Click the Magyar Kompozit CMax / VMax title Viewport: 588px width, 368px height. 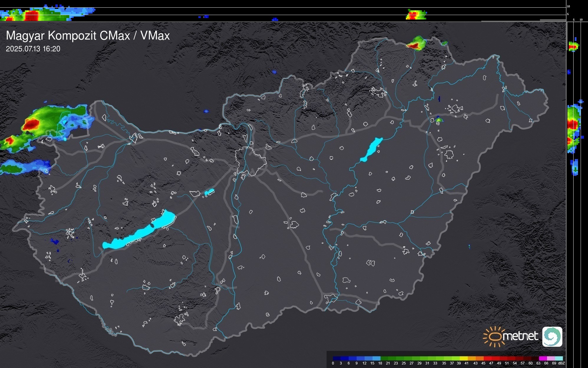88,36
